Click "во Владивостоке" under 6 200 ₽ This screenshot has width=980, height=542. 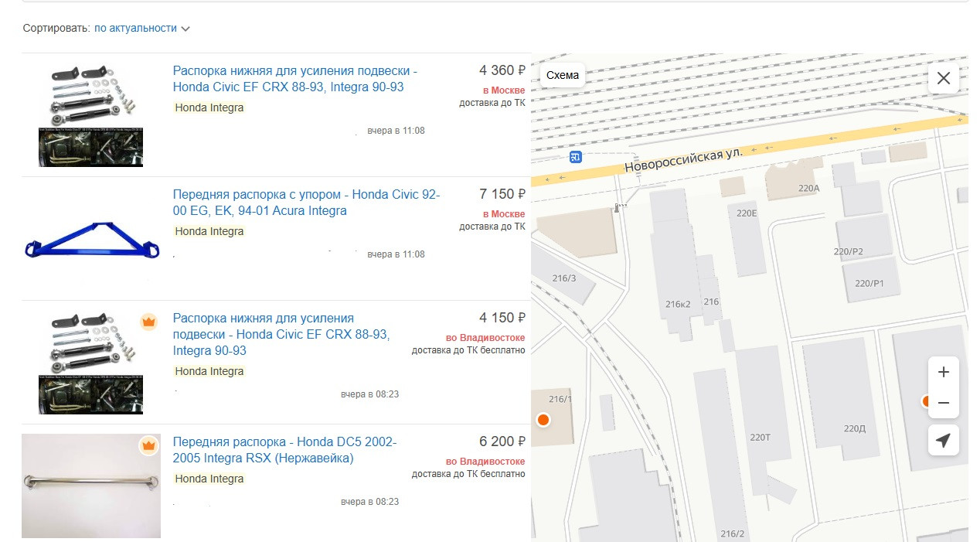[485, 462]
